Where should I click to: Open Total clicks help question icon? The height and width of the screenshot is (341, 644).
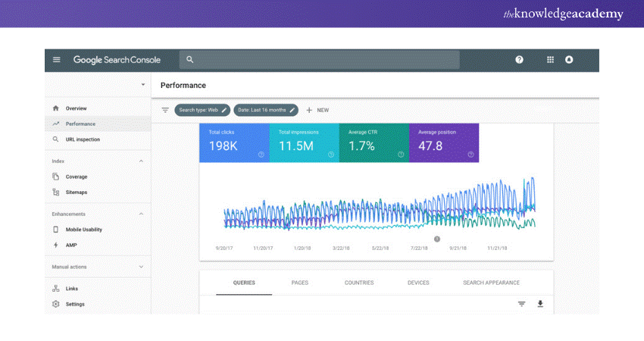261,155
